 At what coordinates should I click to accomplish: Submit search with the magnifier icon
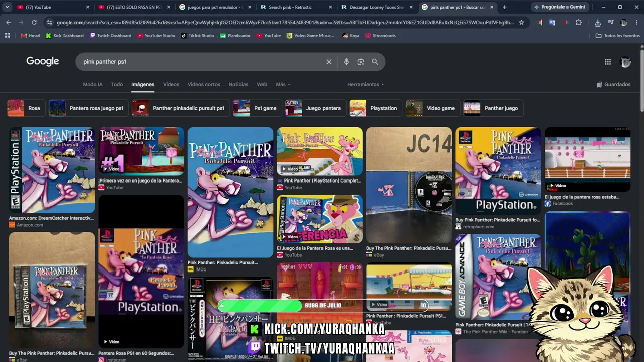tap(375, 62)
